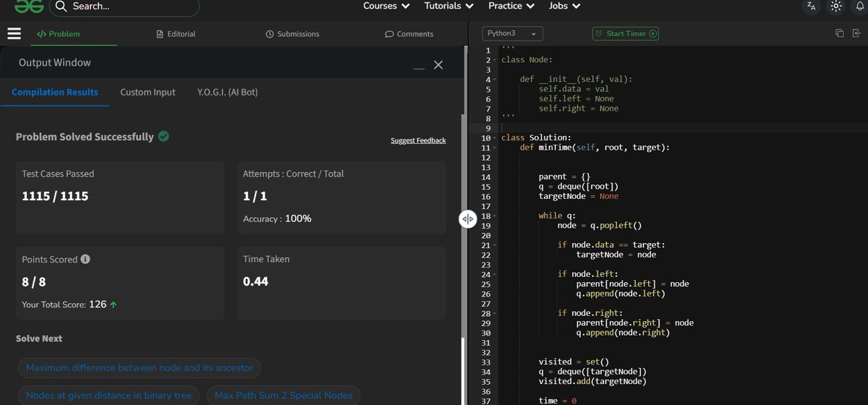868x405 pixels.
Task: Click the '1115 / 1115' test cases value
Action: pyautogui.click(x=55, y=196)
